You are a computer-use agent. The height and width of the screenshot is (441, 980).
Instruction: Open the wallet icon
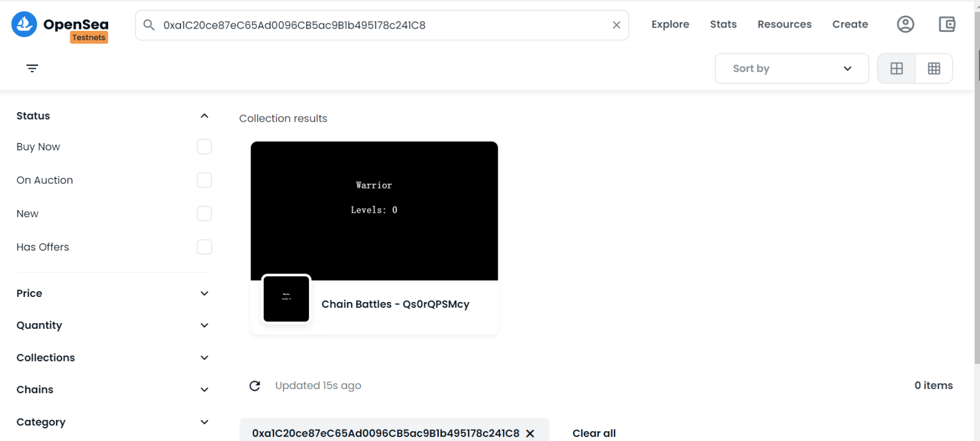click(947, 25)
